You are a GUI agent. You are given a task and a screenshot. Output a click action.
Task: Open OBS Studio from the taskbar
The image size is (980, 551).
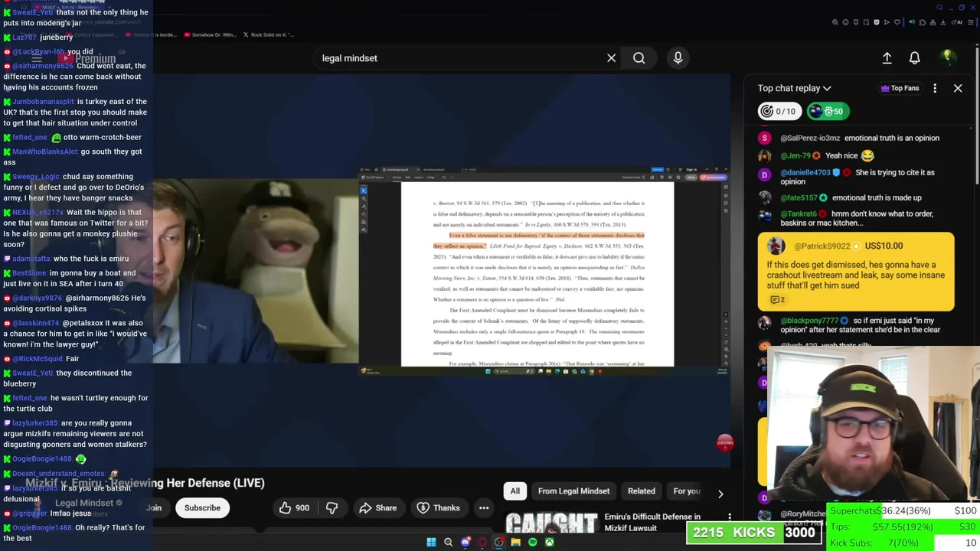[x=498, y=543]
